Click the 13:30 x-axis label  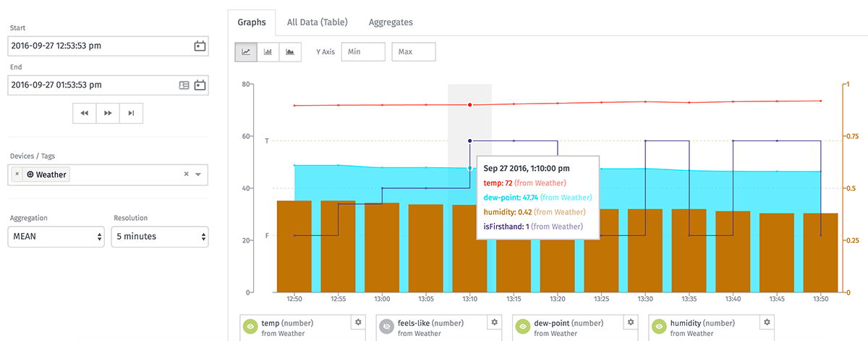tap(645, 299)
